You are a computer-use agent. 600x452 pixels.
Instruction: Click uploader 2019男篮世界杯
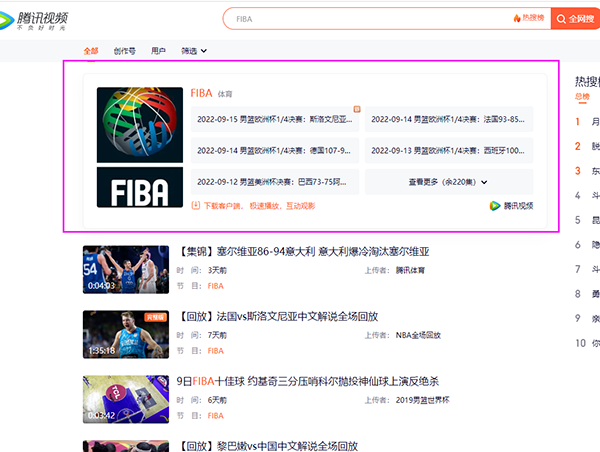[x=422, y=400]
